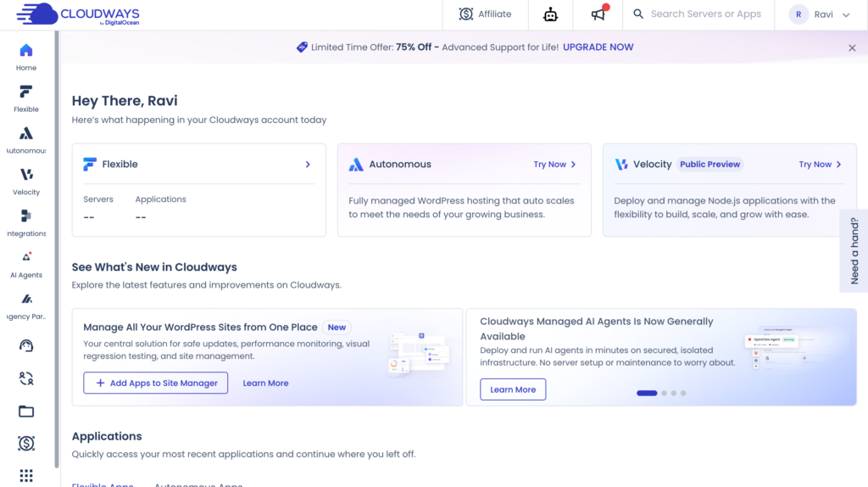The image size is (868, 487).
Task: Open the Home sidebar item
Action: 26,57
